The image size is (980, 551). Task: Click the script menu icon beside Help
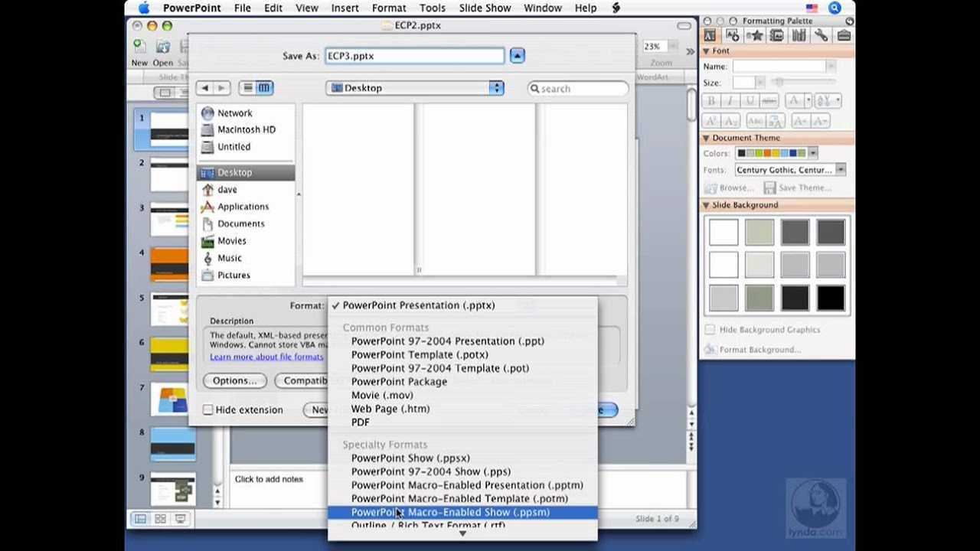(x=616, y=8)
